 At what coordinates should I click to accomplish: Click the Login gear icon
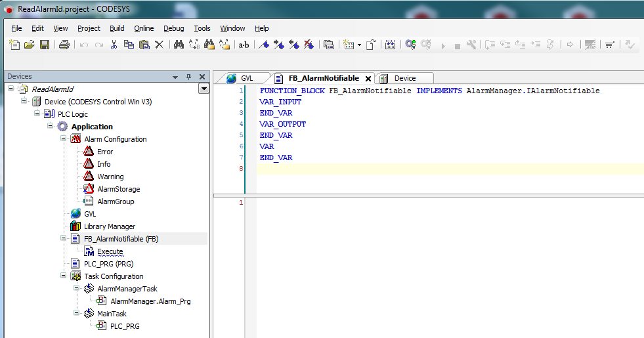[x=410, y=45]
